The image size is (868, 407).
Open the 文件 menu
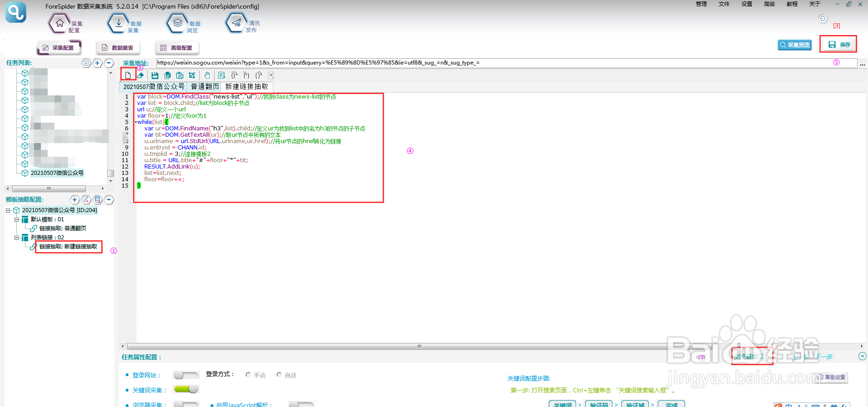(x=724, y=4)
